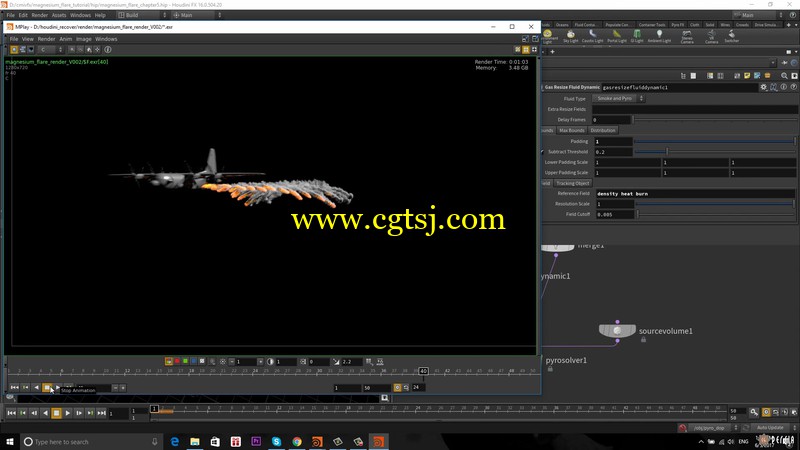Open the /obj/pyro_dop path dropdown
The height and width of the screenshot is (450, 800).
click(x=714, y=428)
